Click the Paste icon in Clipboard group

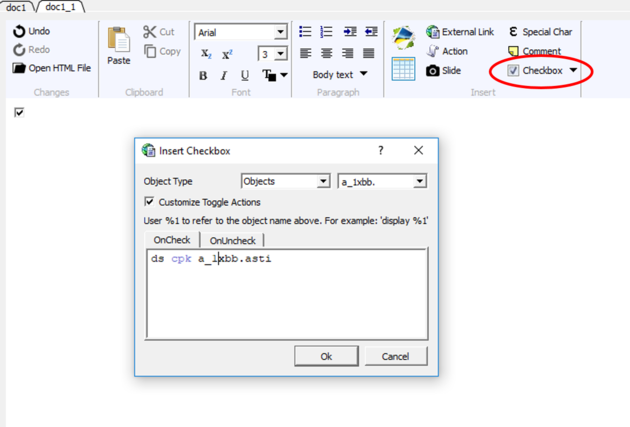coord(118,46)
